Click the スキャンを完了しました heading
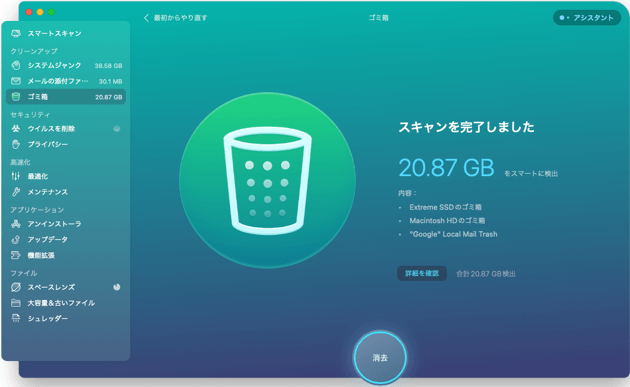 tap(466, 127)
